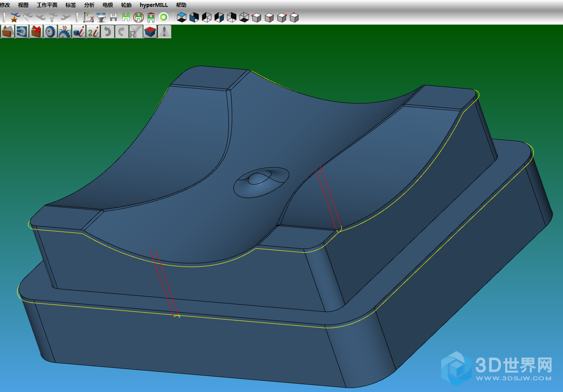Viewport: 563px width, 392px height.
Task: Select the first isometric cube with red dot
Action: tap(257, 17)
